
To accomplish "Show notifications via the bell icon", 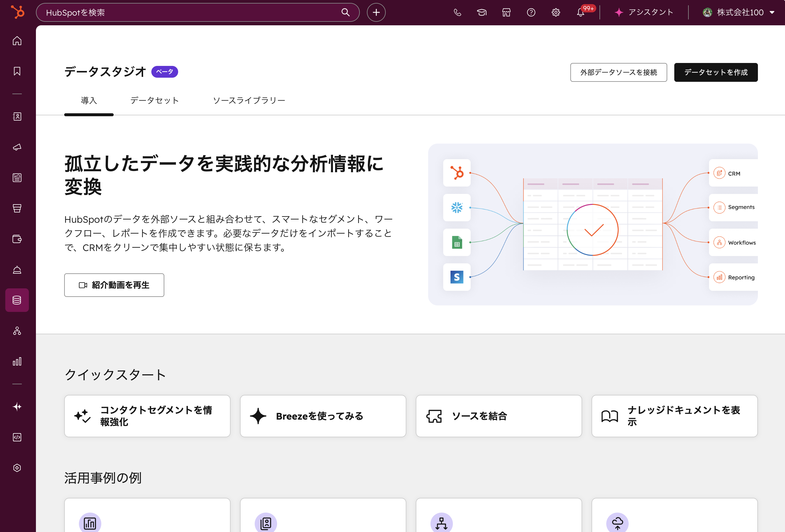I will coord(580,12).
